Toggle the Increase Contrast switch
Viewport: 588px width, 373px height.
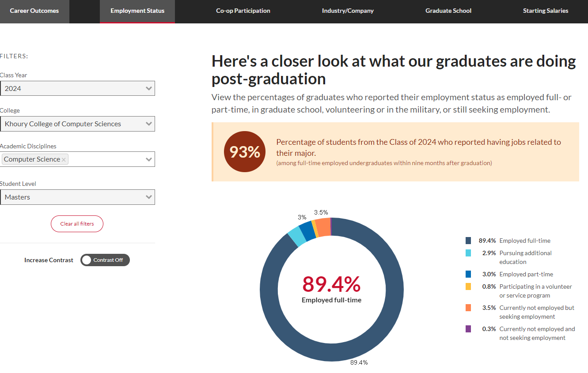(105, 260)
